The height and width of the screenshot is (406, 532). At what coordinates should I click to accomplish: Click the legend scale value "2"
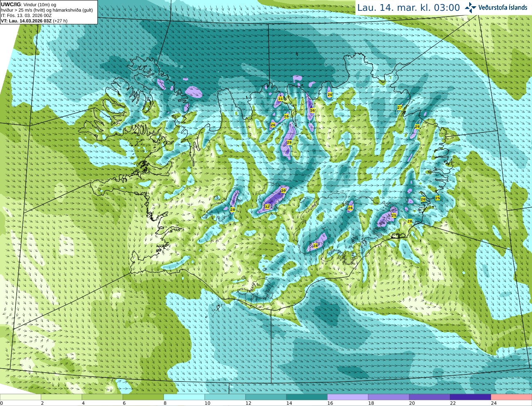click(42, 403)
